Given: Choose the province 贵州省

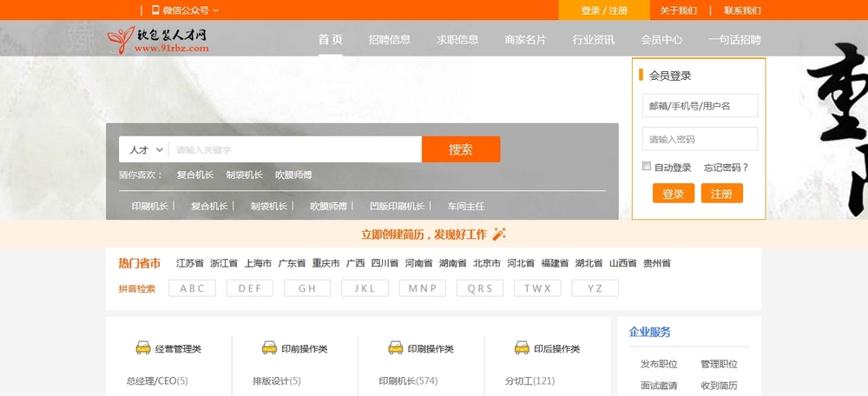Looking at the screenshot, I should (x=657, y=263).
